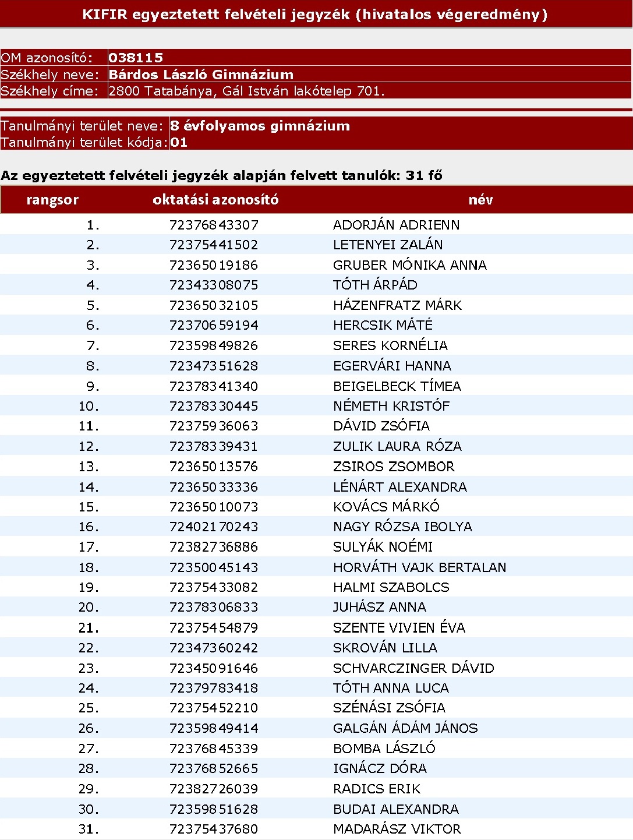633x840 pixels.
Task: Select the school name Bárdos László Gimnázium
Action: (x=201, y=75)
